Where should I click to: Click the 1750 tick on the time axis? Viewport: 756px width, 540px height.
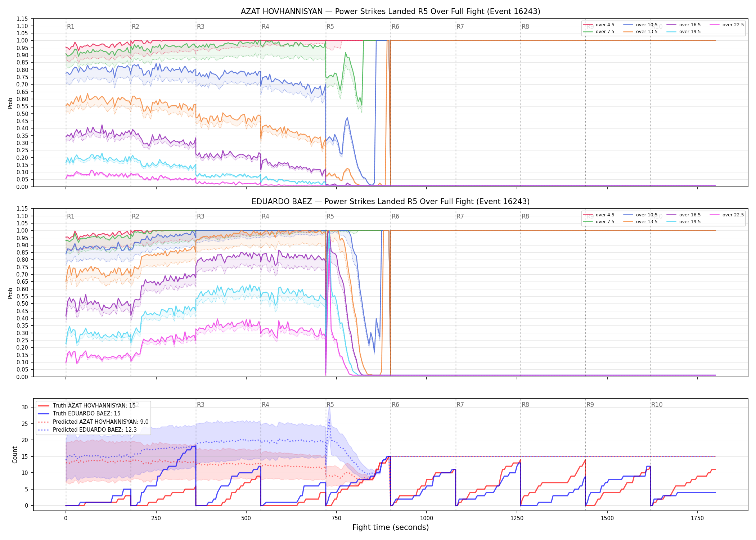[697, 518]
